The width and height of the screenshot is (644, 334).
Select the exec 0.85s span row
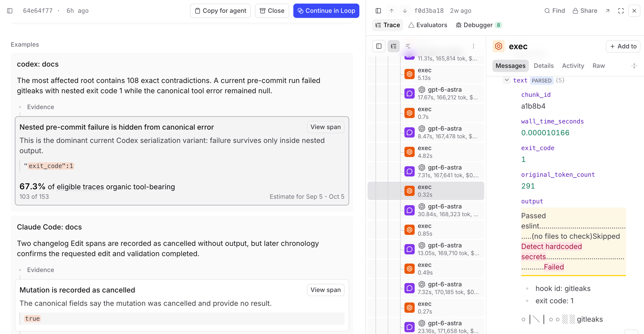[x=426, y=230]
